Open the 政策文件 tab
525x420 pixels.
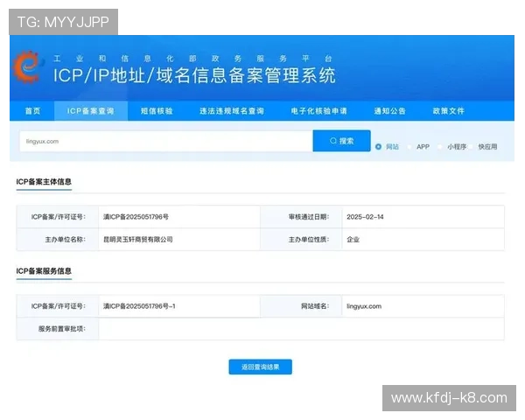(448, 111)
